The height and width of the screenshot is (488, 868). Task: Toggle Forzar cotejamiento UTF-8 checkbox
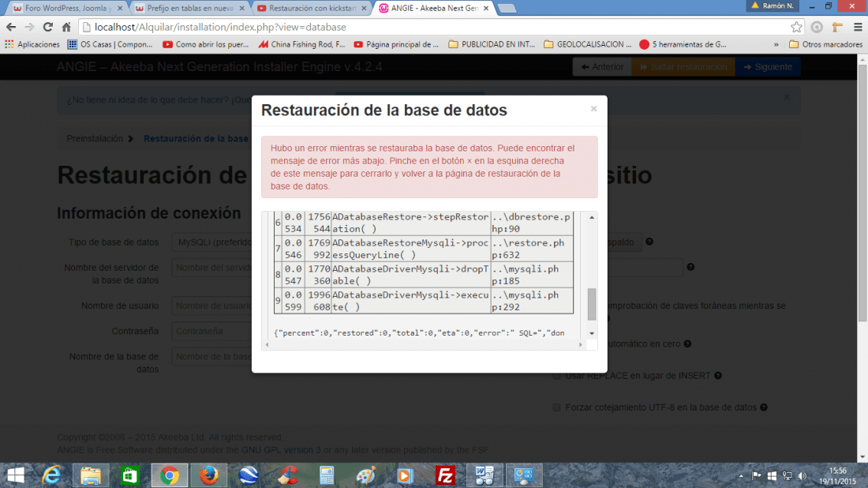tap(556, 407)
